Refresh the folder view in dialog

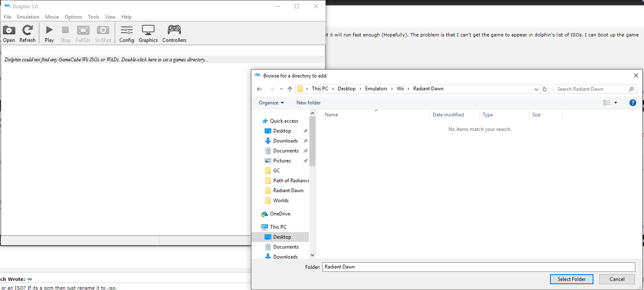pyautogui.click(x=545, y=89)
